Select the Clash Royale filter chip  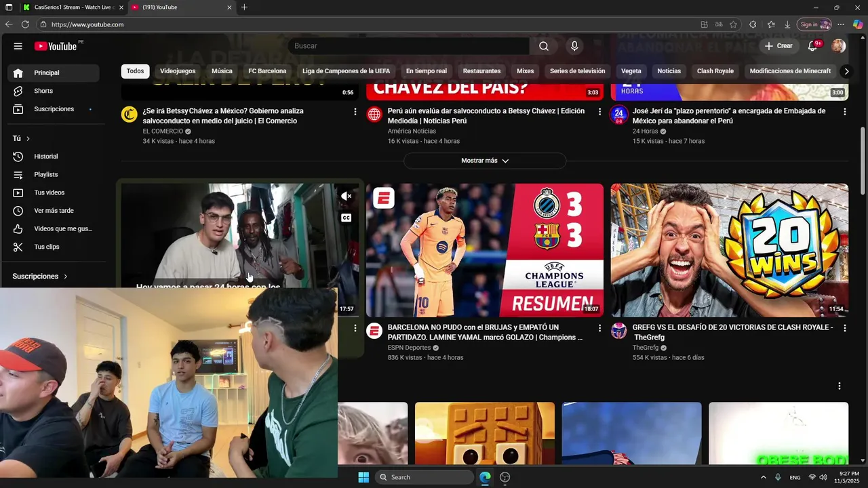point(715,71)
